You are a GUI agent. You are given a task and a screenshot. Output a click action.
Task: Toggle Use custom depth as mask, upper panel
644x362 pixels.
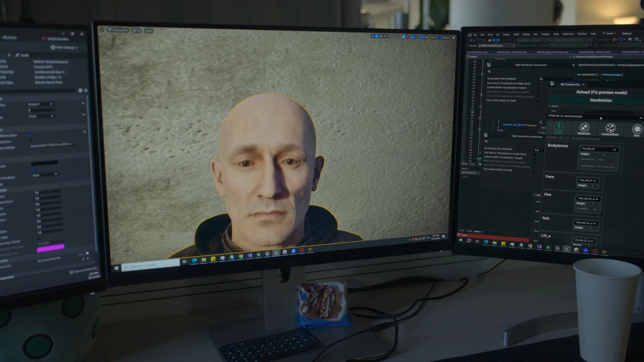[538, 101]
